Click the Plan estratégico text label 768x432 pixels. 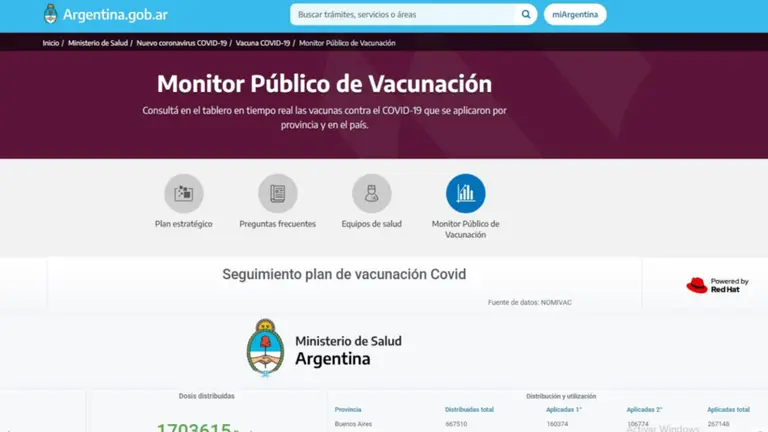pyautogui.click(x=183, y=224)
